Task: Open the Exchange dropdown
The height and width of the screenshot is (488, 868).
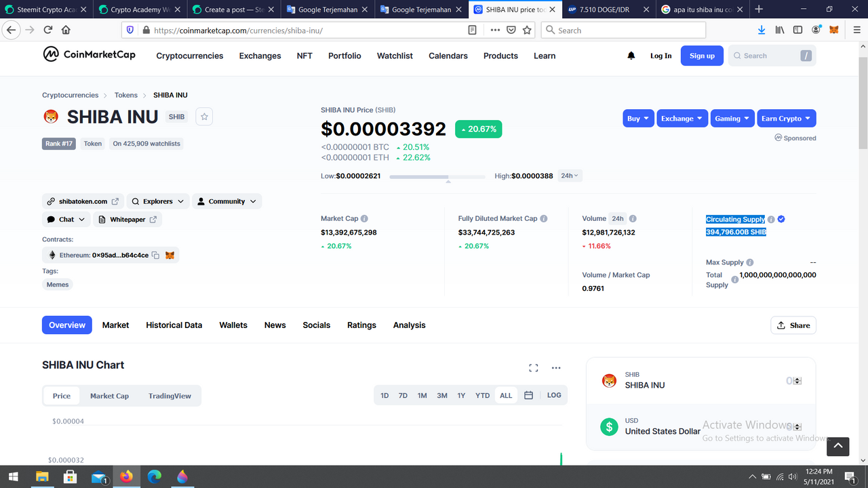Action: pos(682,118)
